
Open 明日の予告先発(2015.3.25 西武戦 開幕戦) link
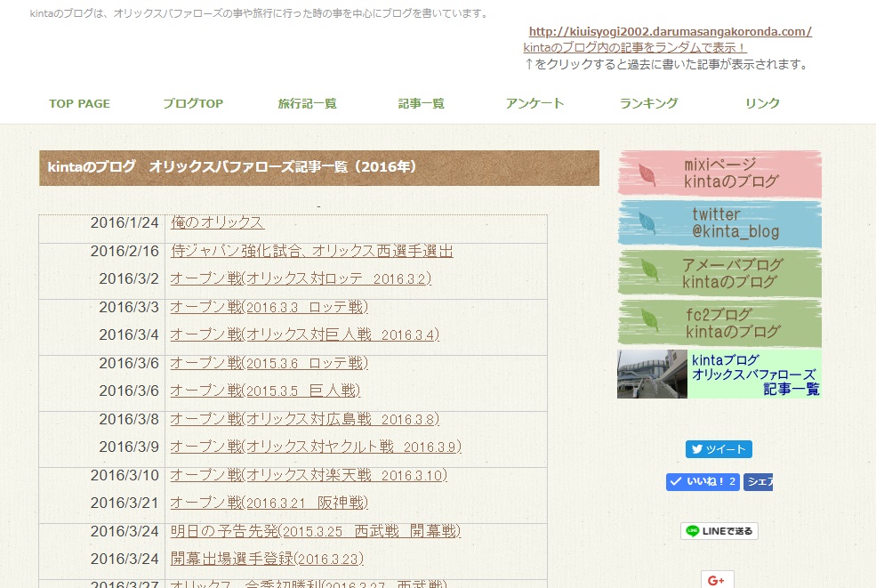(316, 531)
